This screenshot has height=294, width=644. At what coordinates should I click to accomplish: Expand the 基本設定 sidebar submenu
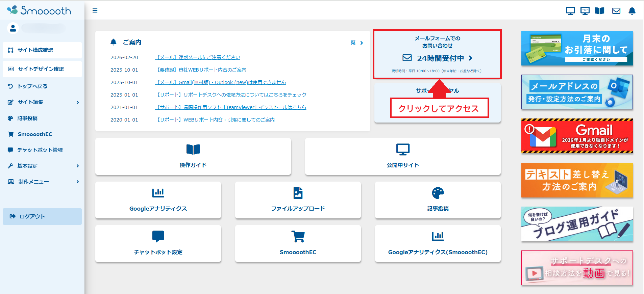coord(42,166)
